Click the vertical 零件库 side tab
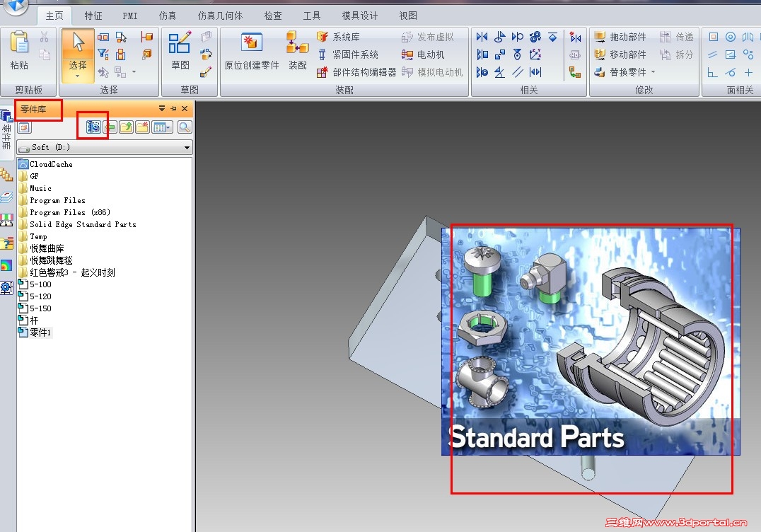761x532 pixels. coord(6,131)
